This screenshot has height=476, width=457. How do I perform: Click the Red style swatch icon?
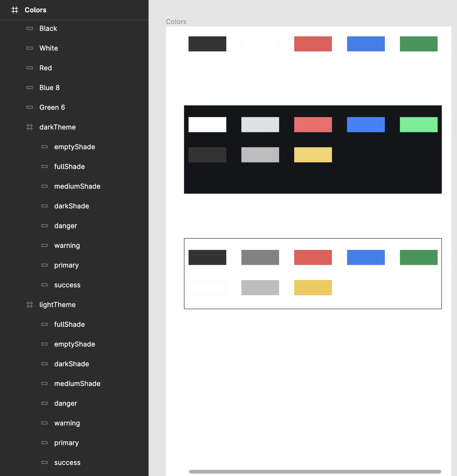point(30,68)
